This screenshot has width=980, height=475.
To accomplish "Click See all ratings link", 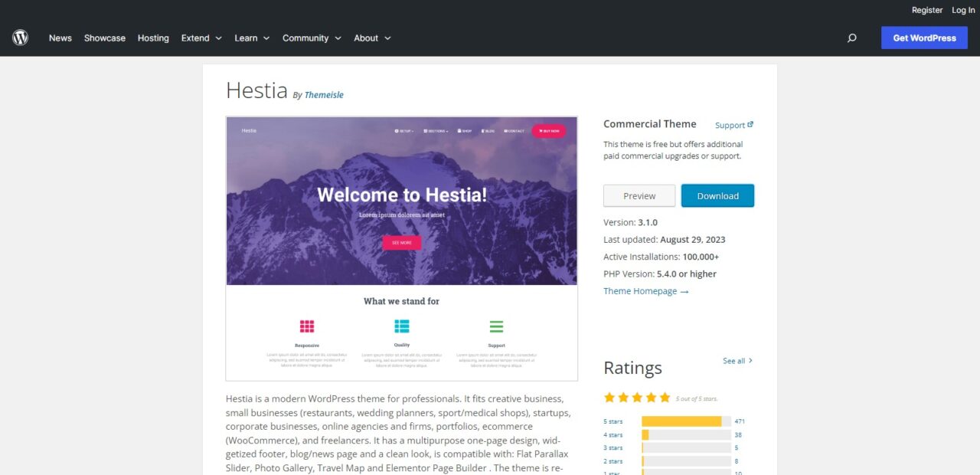I will [x=738, y=361].
